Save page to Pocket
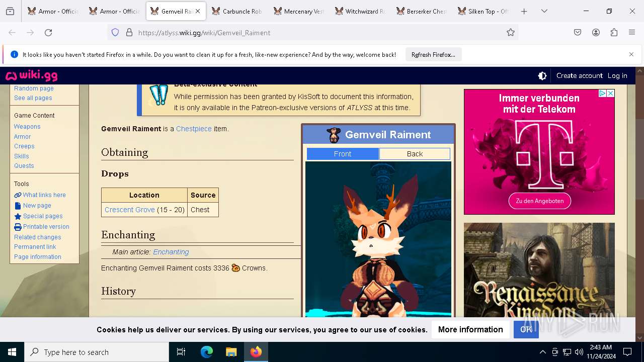 point(578,33)
